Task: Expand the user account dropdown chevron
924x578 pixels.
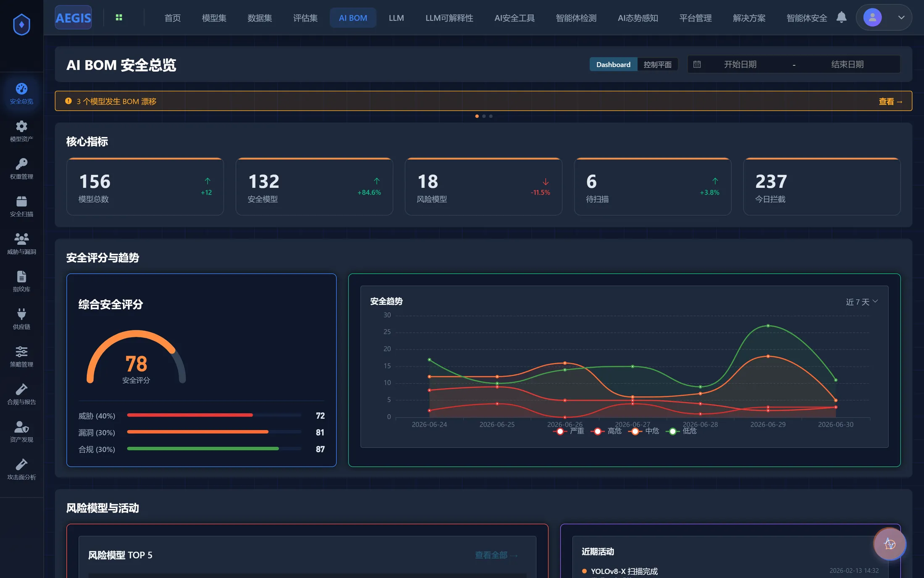Action: pos(901,18)
